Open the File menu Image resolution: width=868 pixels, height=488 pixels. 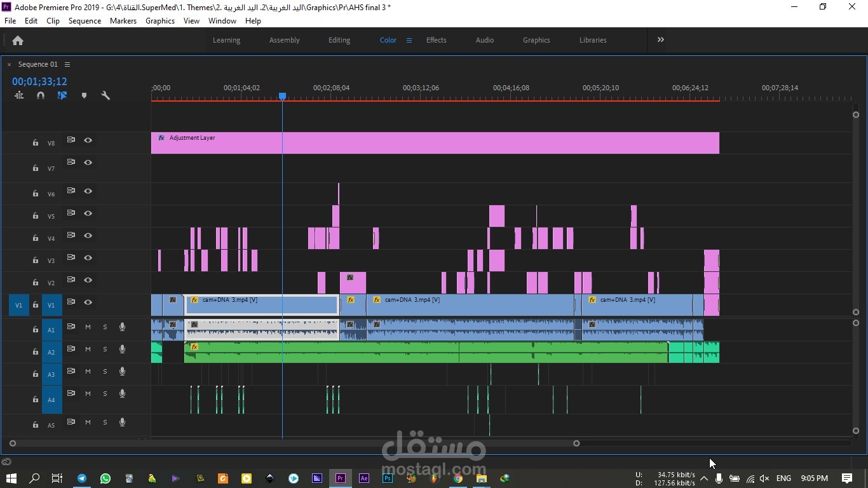[x=10, y=21]
